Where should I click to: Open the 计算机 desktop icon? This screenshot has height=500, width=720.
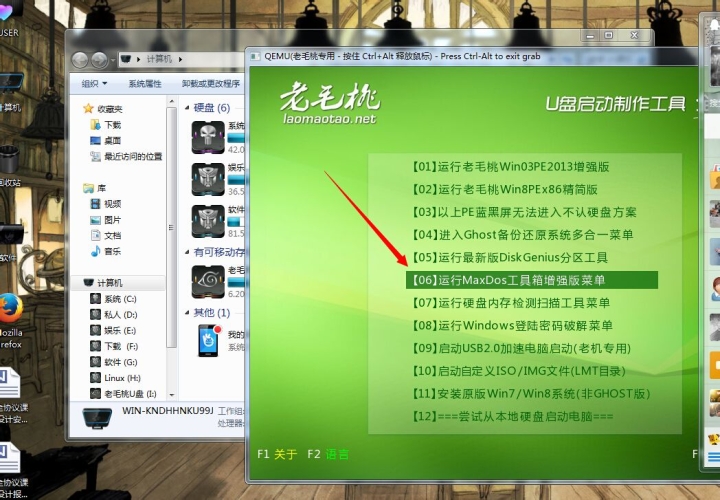(11, 84)
